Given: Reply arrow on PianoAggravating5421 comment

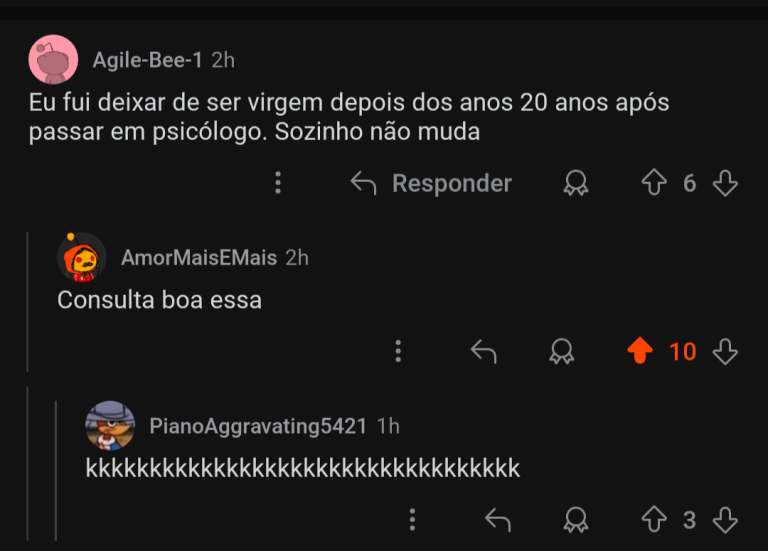Looking at the screenshot, I should pos(497,519).
